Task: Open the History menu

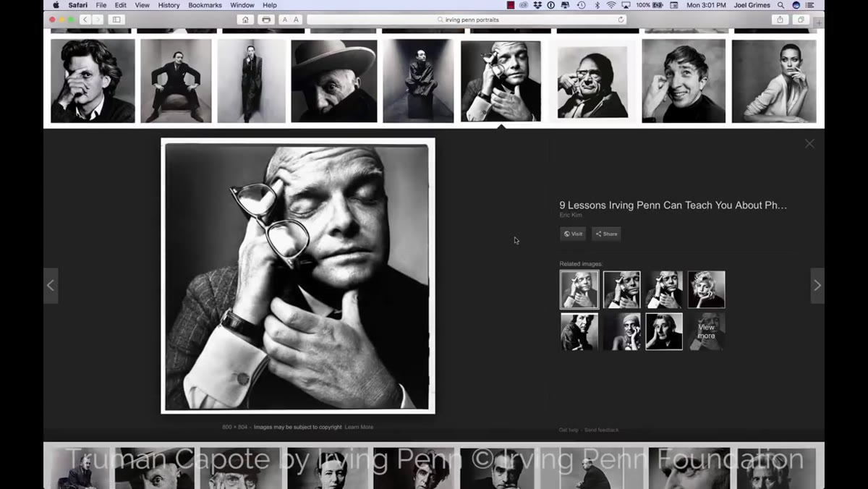Action: [x=169, y=5]
